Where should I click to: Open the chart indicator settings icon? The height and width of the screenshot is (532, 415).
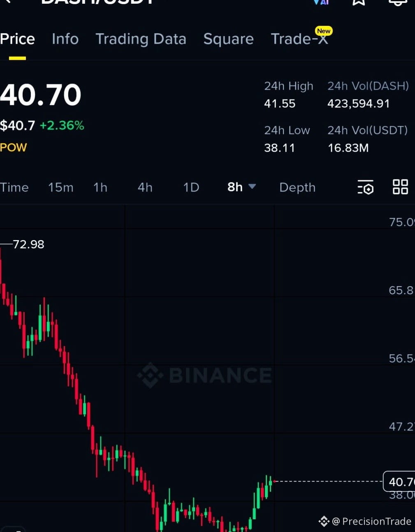pos(366,187)
